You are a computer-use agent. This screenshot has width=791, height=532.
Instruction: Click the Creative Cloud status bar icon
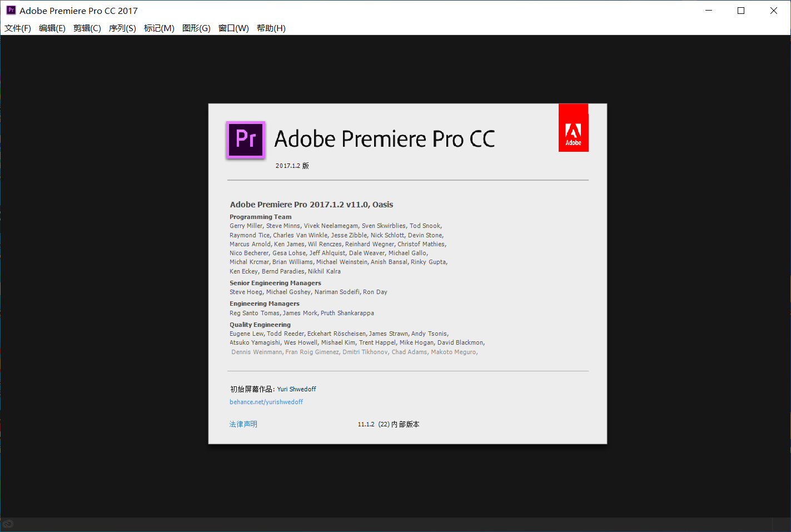pos(8,524)
